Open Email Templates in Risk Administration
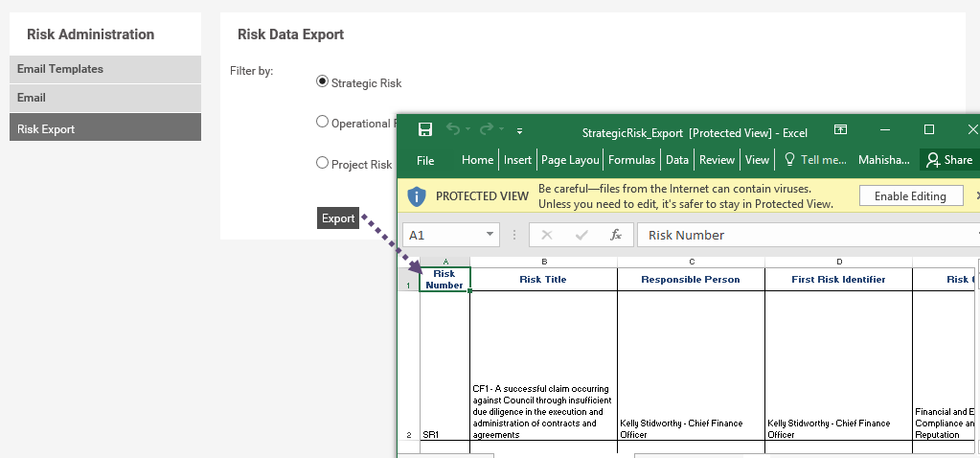The image size is (980, 458). coord(105,69)
